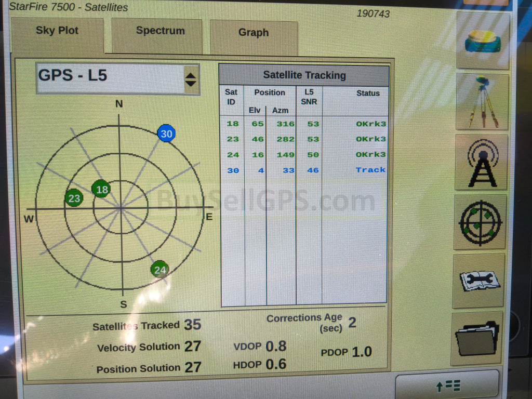This screenshot has height=399, width=532.
Task: Open the GPS - L5 signal dropdown
Action: (110, 78)
